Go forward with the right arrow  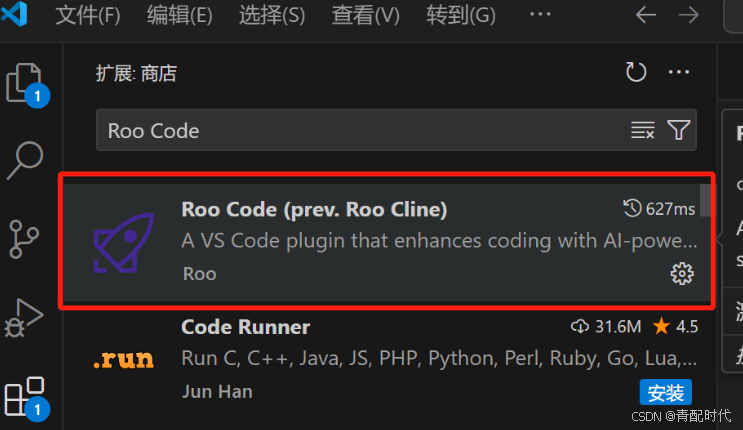click(x=689, y=15)
